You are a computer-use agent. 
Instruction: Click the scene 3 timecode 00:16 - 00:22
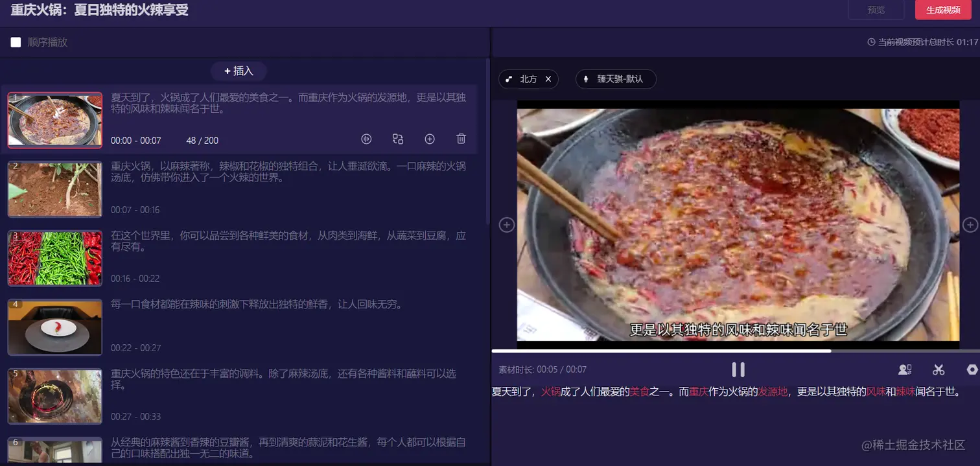(x=135, y=279)
